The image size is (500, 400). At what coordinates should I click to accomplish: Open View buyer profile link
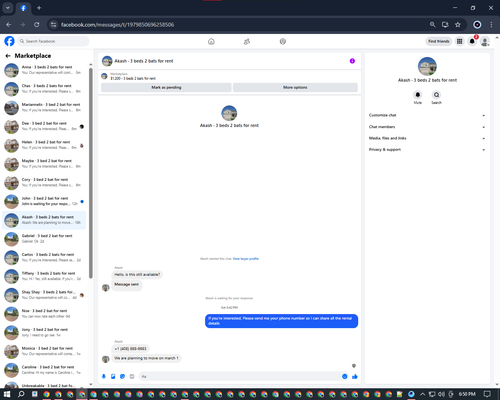click(246, 259)
